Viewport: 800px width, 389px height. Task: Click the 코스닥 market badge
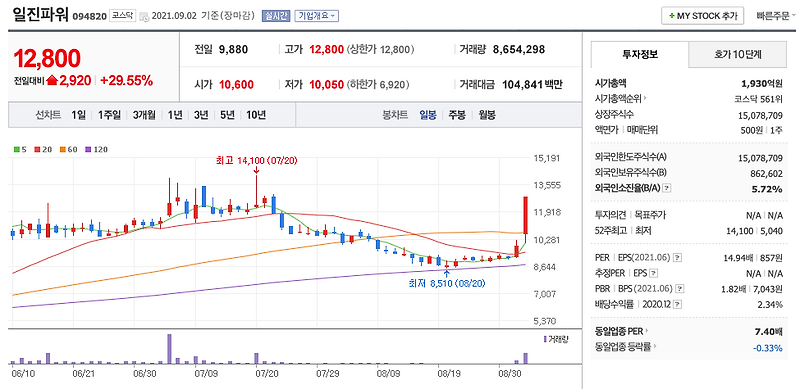(x=122, y=16)
